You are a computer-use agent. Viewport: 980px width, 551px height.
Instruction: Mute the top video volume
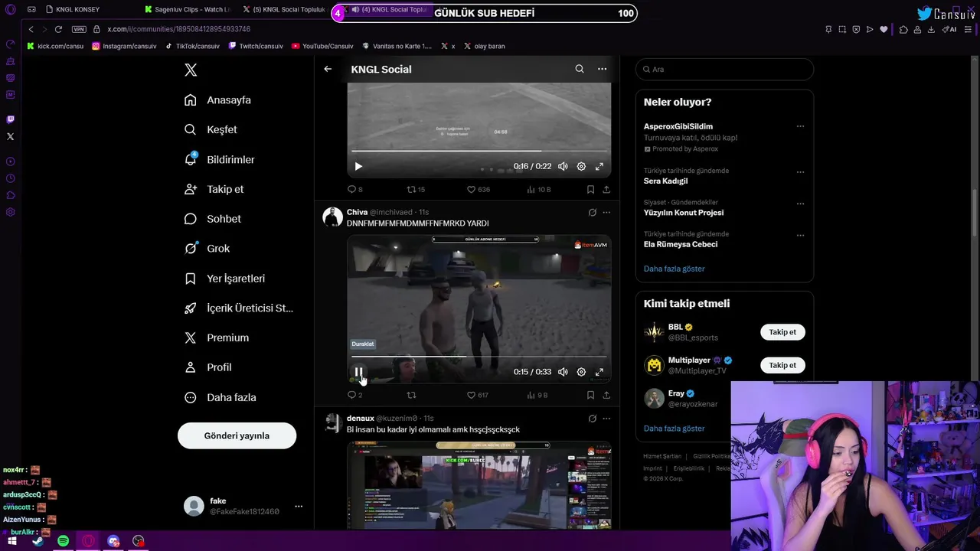coord(563,166)
